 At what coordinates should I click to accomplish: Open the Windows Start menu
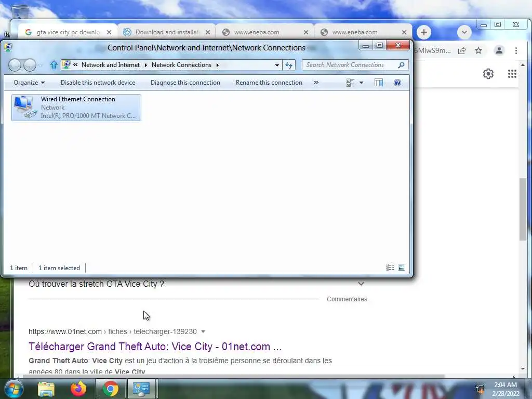point(14,389)
